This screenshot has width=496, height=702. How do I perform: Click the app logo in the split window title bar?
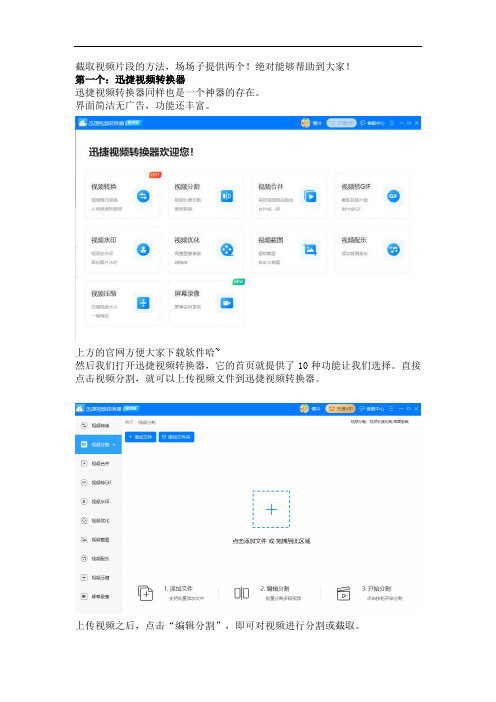tap(80, 408)
